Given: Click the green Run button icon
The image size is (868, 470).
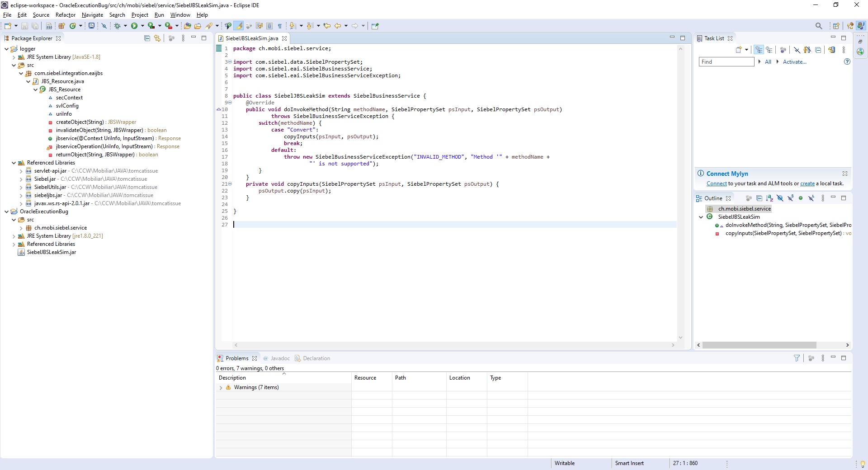Looking at the screenshot, I should click(134, 26).
